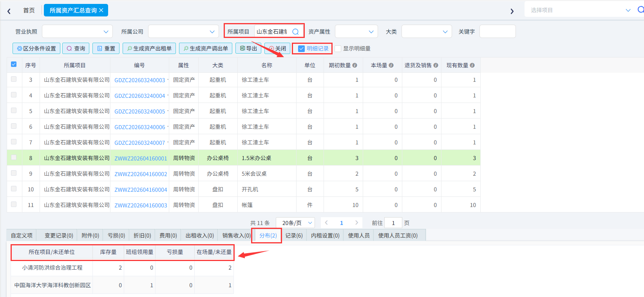Export data with 导出 button

click(248, 49)
